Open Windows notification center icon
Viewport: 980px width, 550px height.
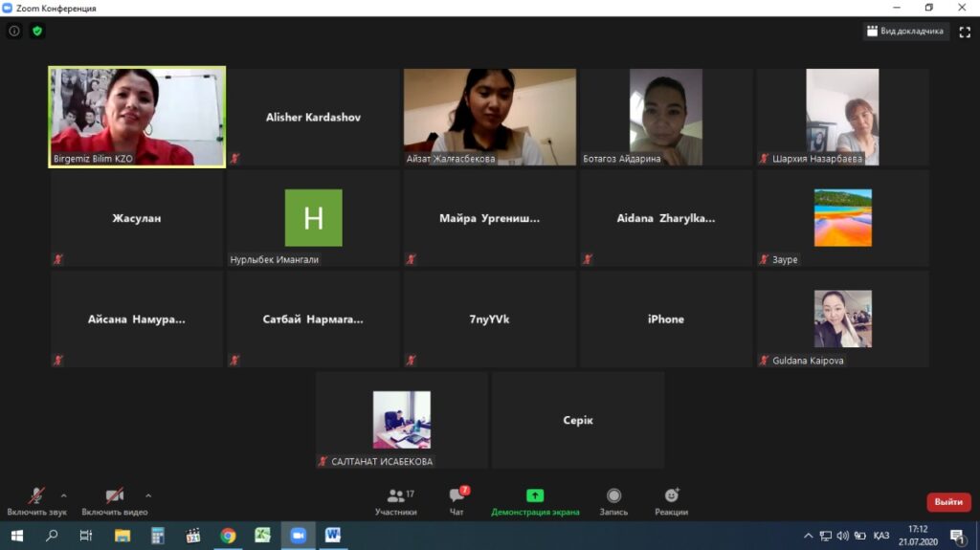point(957,536)
